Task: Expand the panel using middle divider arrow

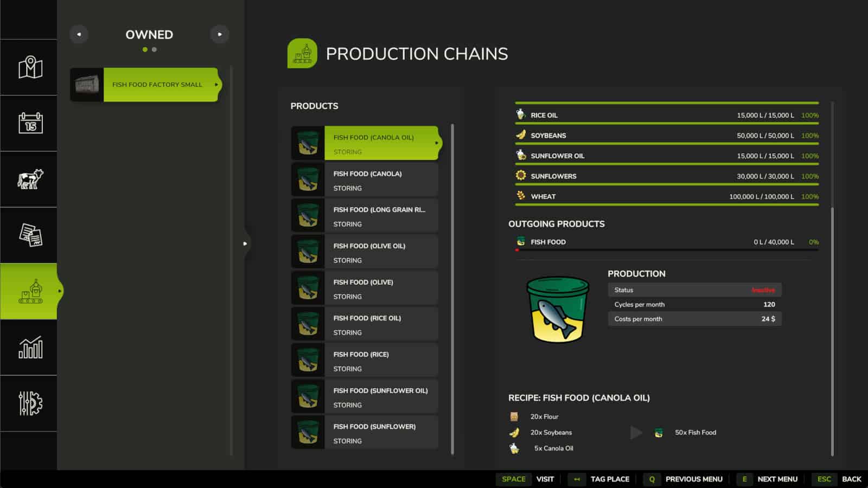Action: coord(245,243)
